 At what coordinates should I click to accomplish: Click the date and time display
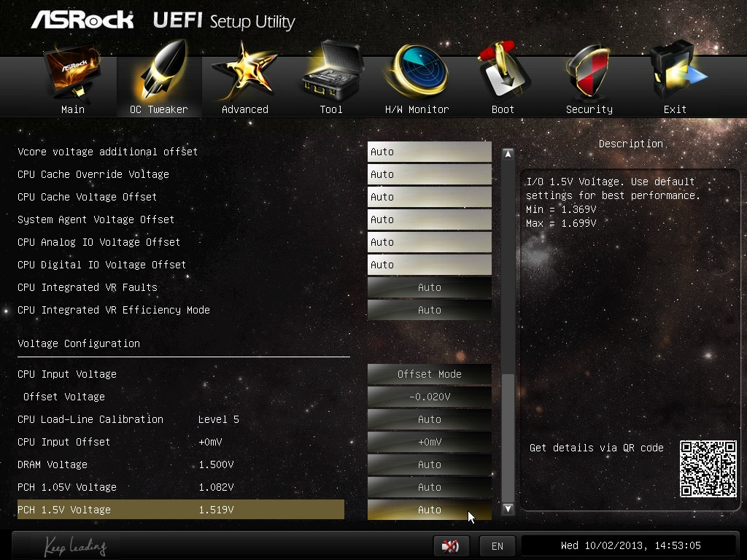click(x=630, y=545)
